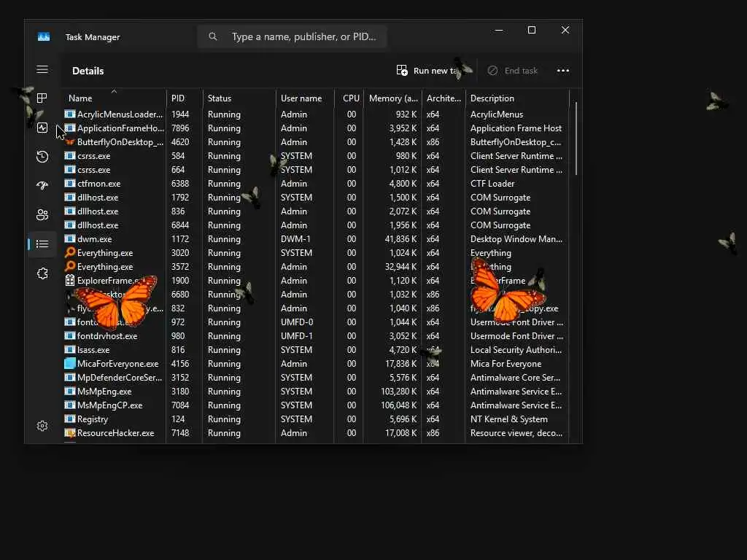747x560 pixels.
Task: Click the lsass.exe process icon
Action: click(70, 349)
